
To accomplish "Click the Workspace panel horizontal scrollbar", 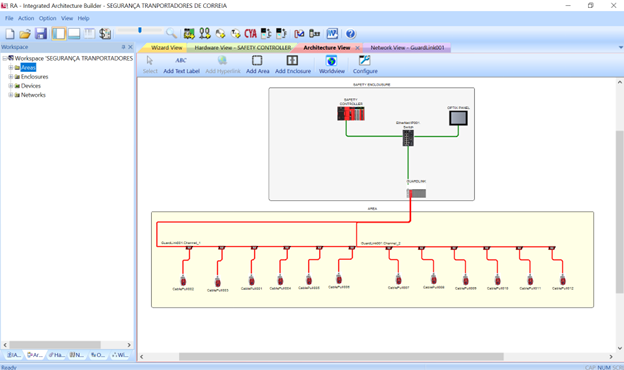I will click(55, 345).
